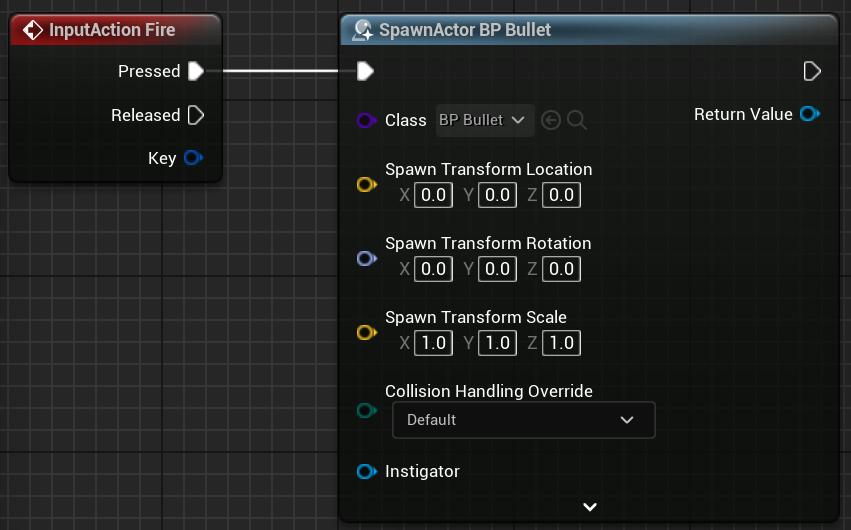Click the Pressed pin label

(x=149, y=71)
